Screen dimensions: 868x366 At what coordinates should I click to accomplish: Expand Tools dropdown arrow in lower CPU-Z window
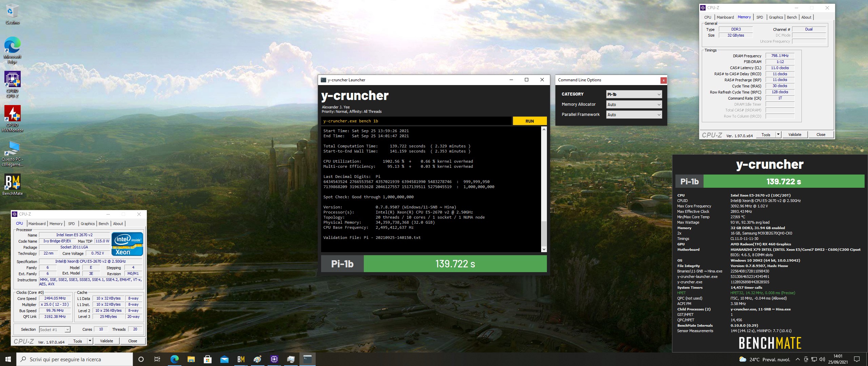click(90, 341)
